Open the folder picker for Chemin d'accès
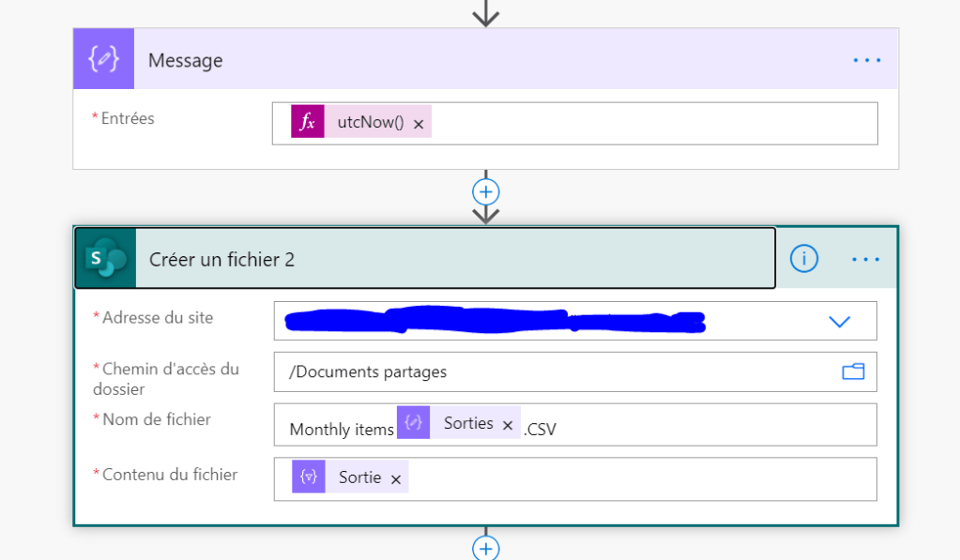The image size is (960, 560). click(x=852, y=371)
